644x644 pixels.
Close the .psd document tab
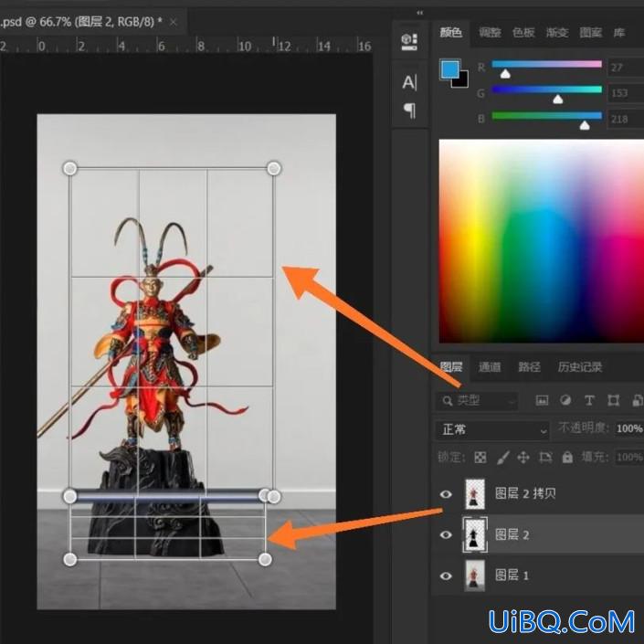point(174,22)
